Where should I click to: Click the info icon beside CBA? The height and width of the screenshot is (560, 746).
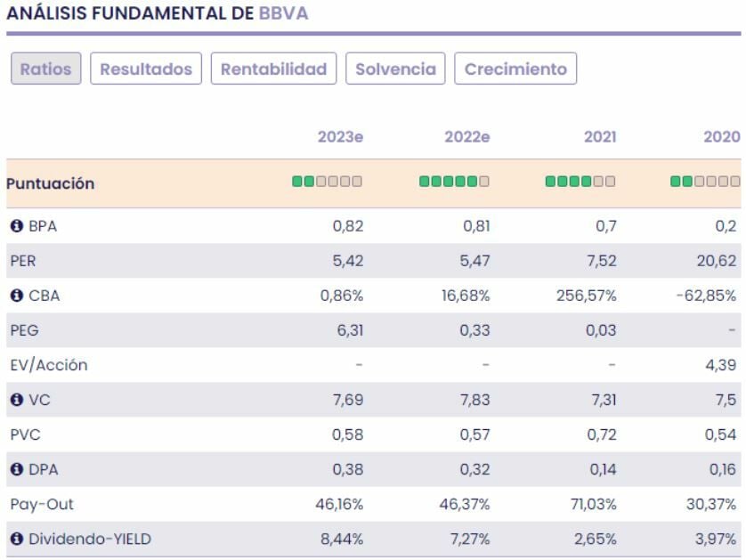pyautogui.click(x=16, y=296)
